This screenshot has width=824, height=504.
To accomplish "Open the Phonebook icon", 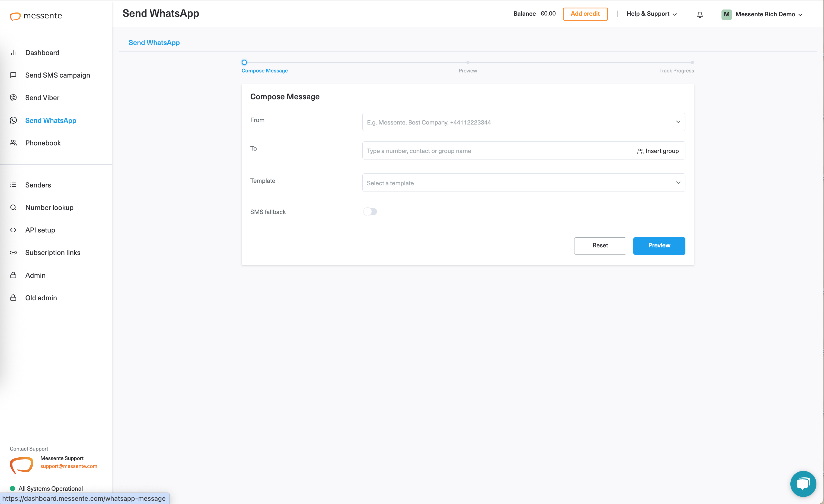I will [x=13, y=143].
